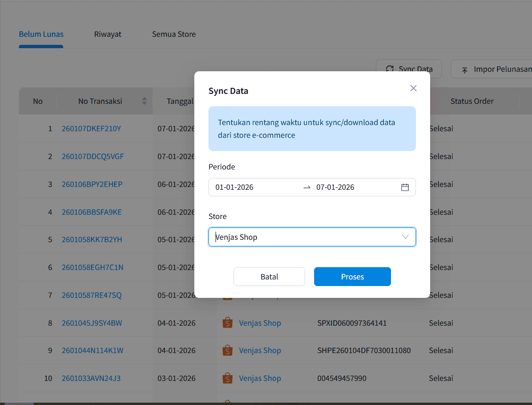Open the Venjas Shop store selector
This screenshot has width=532, height=405.
[x=302, y=237]
